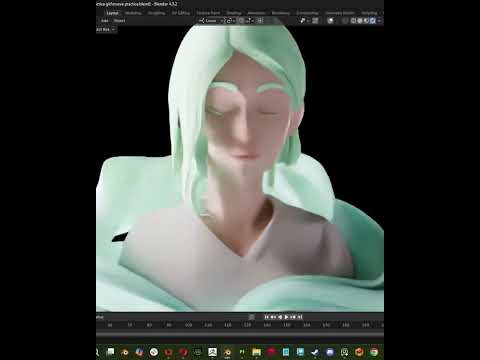480x360 pixels.
Task: Toggle viewport gizmos display
Action: tap(315, 21)
